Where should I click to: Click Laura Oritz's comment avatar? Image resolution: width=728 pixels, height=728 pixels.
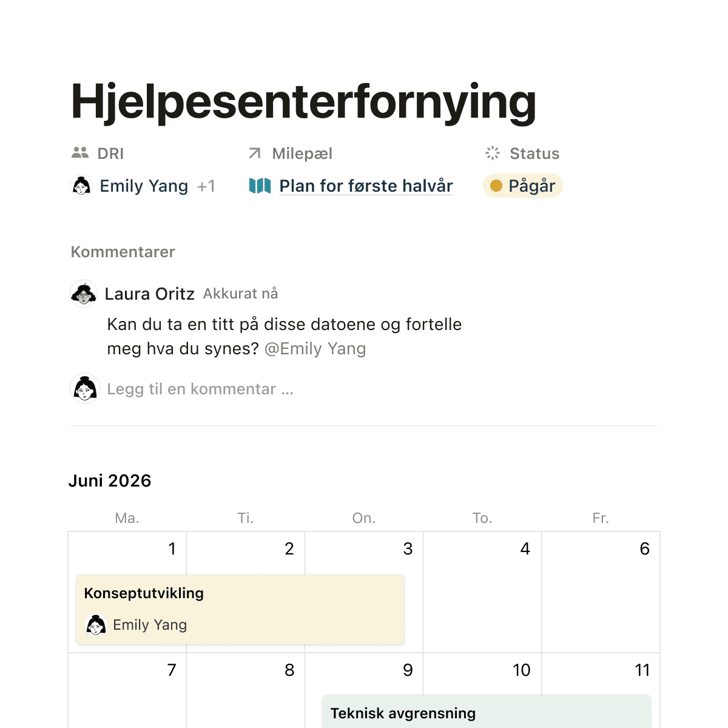pos(84,294)
